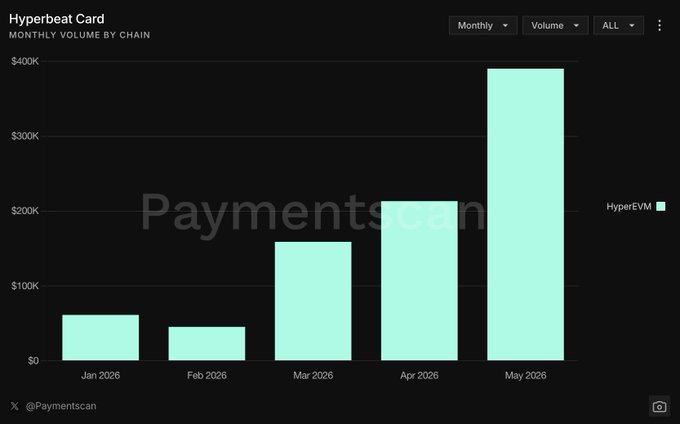This screenshot has height=424, width=680.
Task: Select the Jan 2026 bar
Action: tap(101, 337)
